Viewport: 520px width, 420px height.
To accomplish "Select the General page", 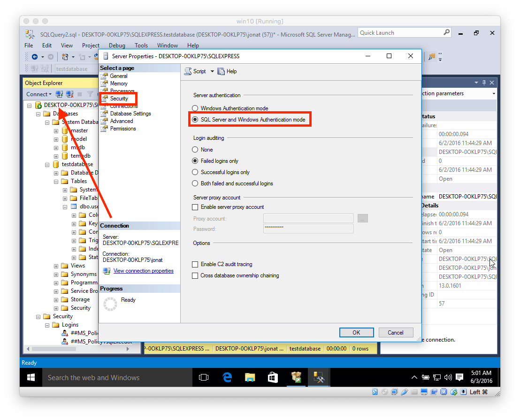I will [118, 76].
